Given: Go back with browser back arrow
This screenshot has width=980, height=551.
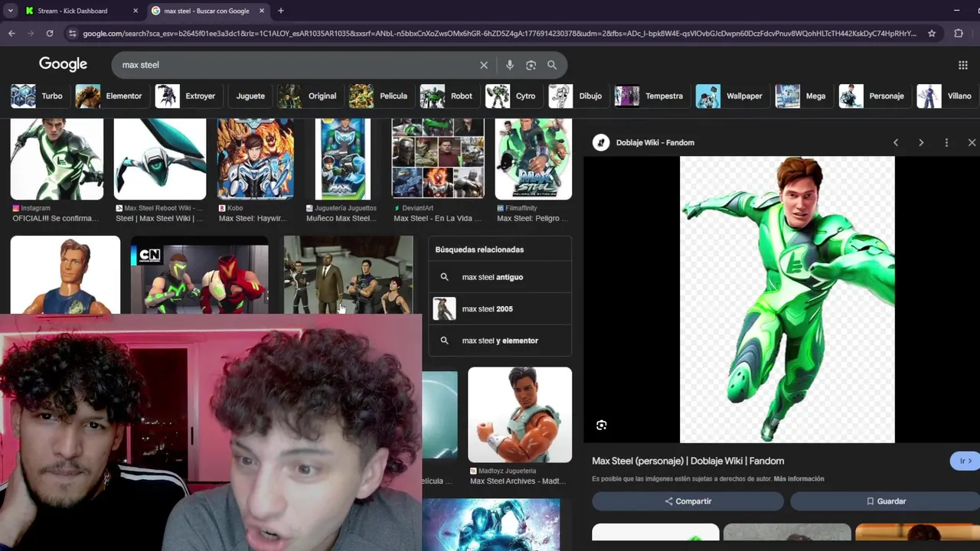Looking at the screenshot, I should tap(11, 33).
